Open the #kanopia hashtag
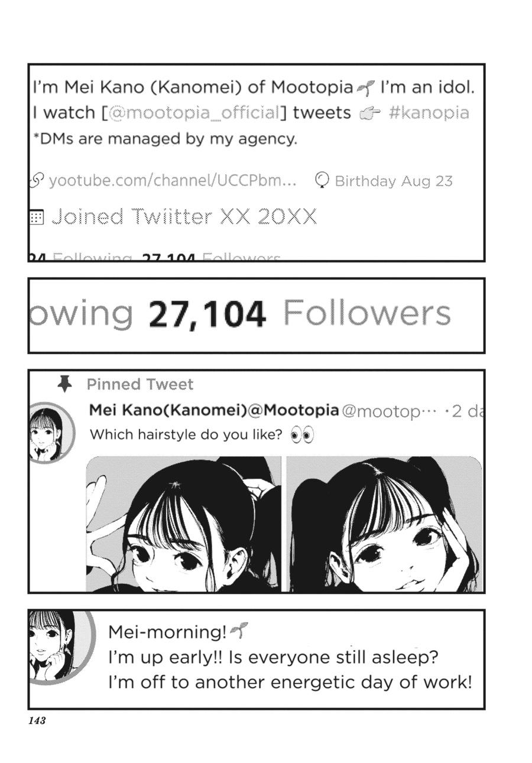532x763 pixels. (x=429, y=113)
